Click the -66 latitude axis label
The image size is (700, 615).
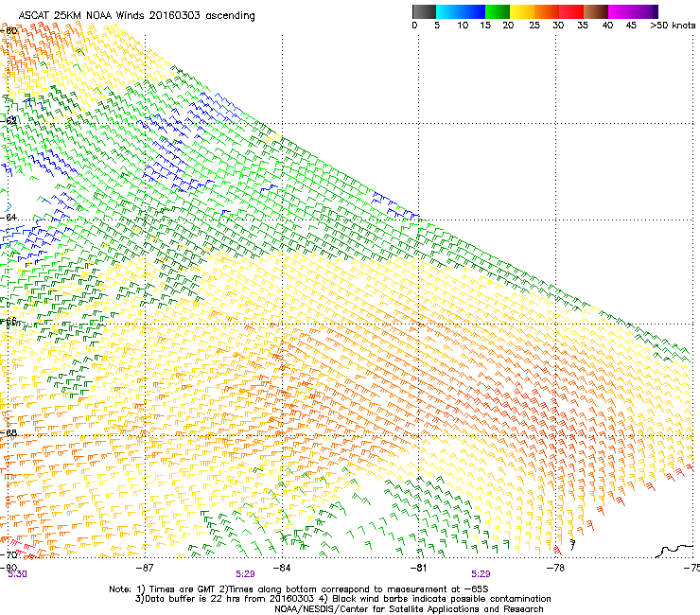click(9, 321)
